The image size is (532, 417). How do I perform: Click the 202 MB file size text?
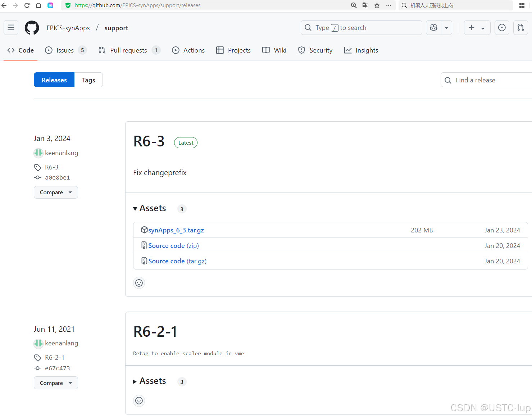[x=422, y=230]
